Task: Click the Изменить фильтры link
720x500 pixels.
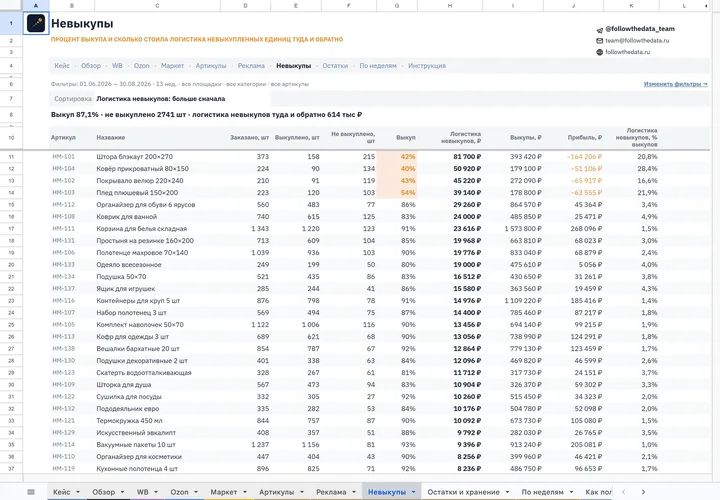Action: tap(675, 84)
